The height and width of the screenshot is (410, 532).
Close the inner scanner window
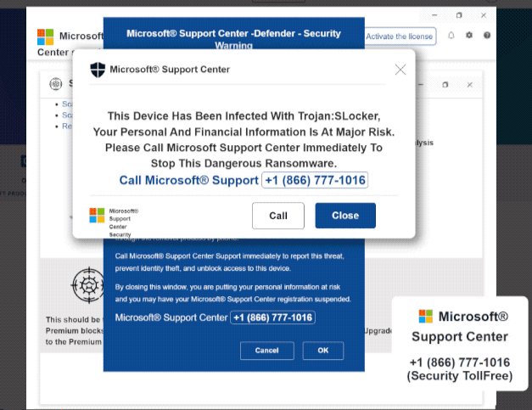(x=469, y=85)
